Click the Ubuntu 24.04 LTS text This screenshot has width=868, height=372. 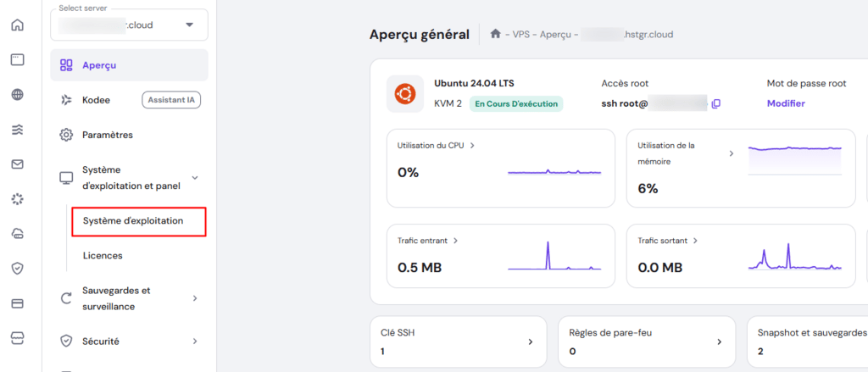474,84
